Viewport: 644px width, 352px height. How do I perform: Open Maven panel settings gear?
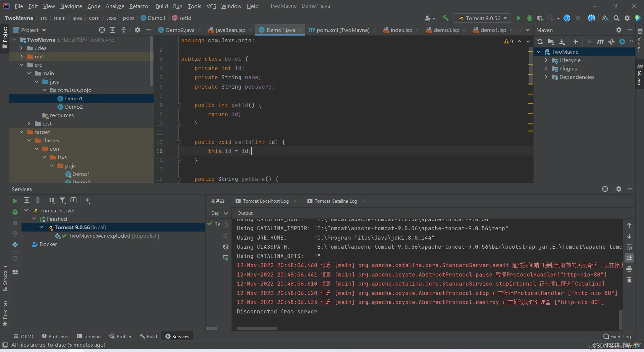pyautogui.click(x=619, y=30)
